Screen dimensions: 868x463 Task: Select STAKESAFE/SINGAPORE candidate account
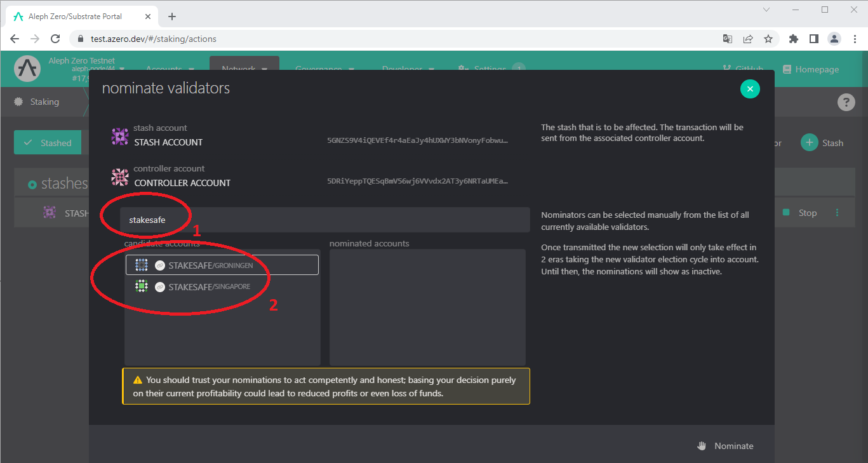(x=222, y=286)
